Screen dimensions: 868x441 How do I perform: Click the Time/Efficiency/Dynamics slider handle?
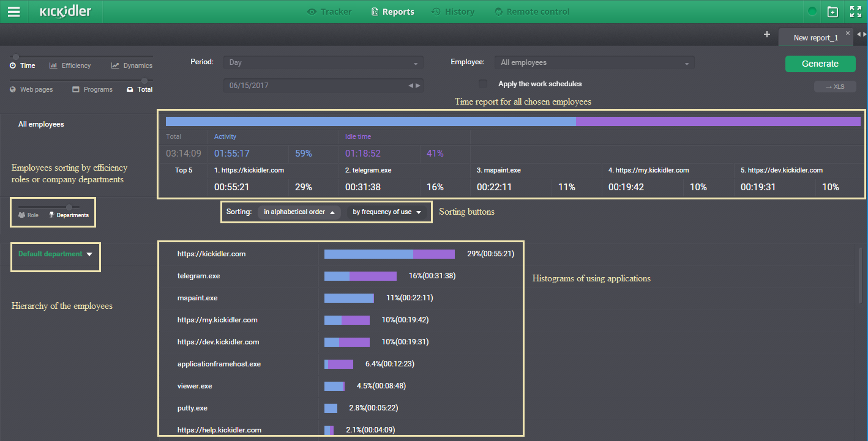(x=15, y=57)
